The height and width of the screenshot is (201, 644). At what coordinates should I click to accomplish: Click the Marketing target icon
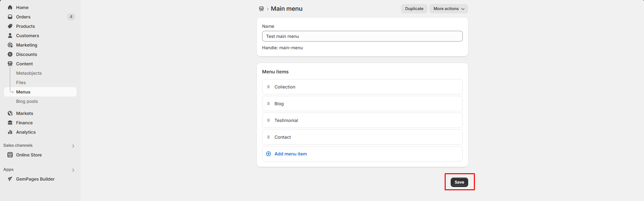(x=10, y=45)
